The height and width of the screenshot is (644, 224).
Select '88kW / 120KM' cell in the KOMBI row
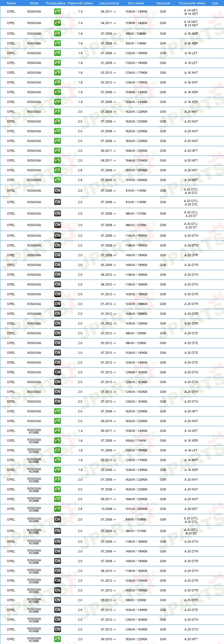136,600
